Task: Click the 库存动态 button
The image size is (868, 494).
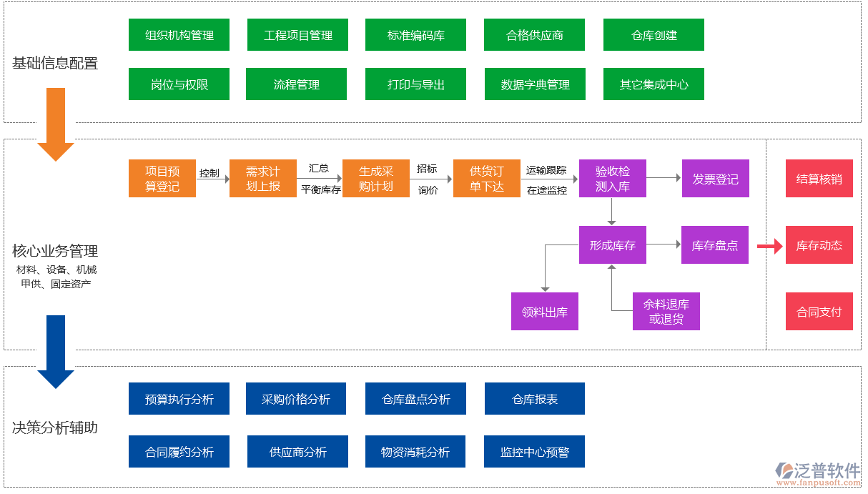Action: click(819, 244)
